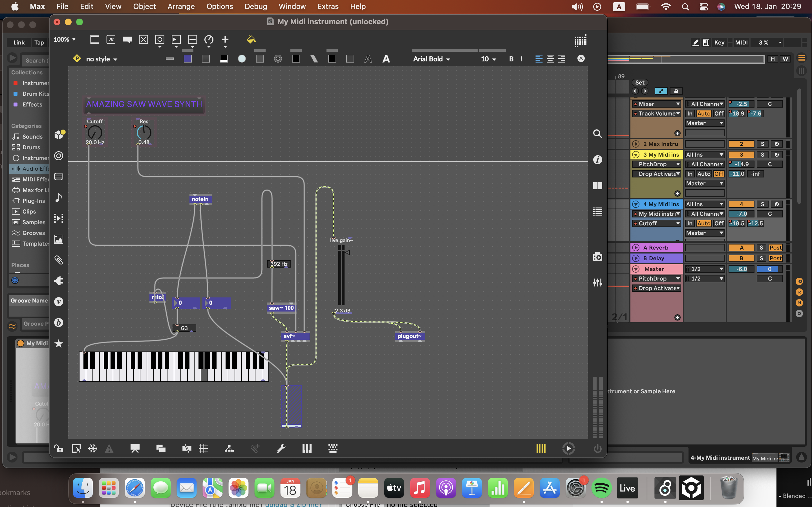The image size is (812, 507).
Task: Open the Arial Bold font dropdown
Action: point(431,59)
